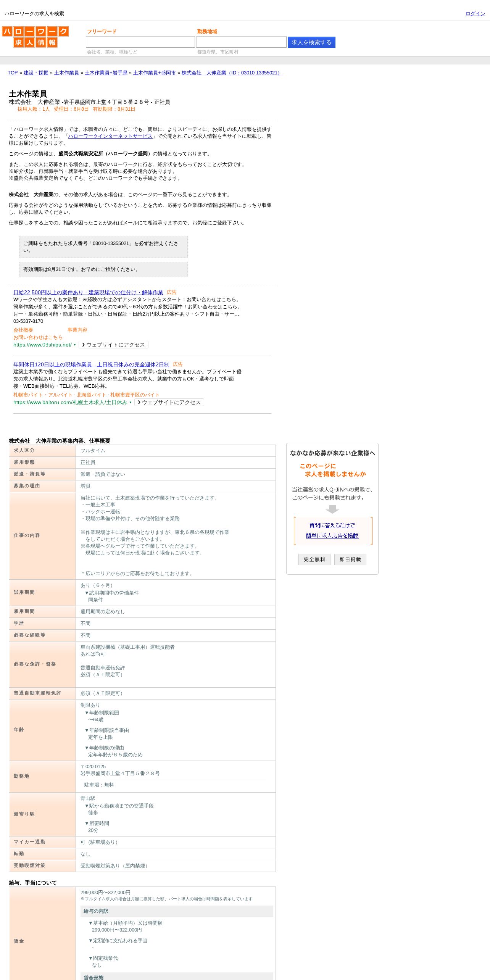
Task: Click the 会社概要 ad sitelink
Action: point(23,330)
